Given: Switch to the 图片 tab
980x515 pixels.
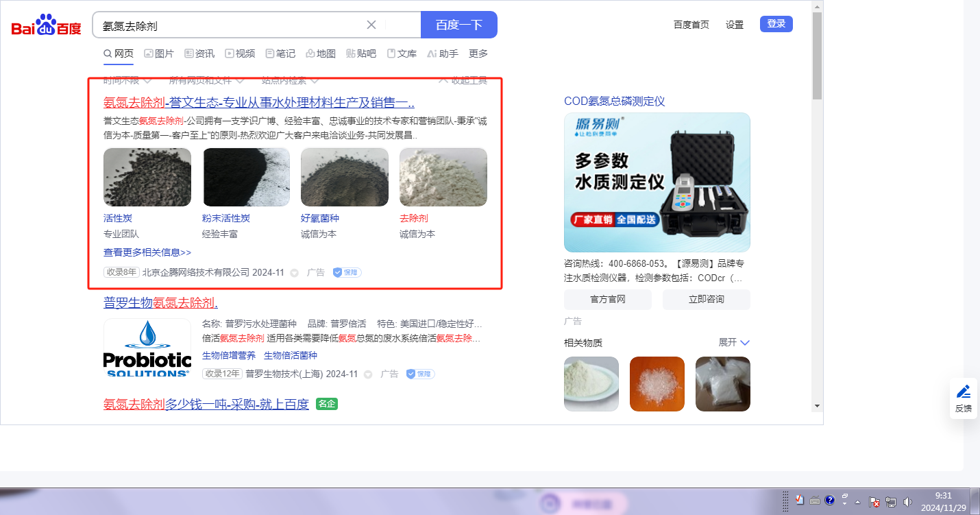Looking at the screenshot, I should [x=159, y=53].
